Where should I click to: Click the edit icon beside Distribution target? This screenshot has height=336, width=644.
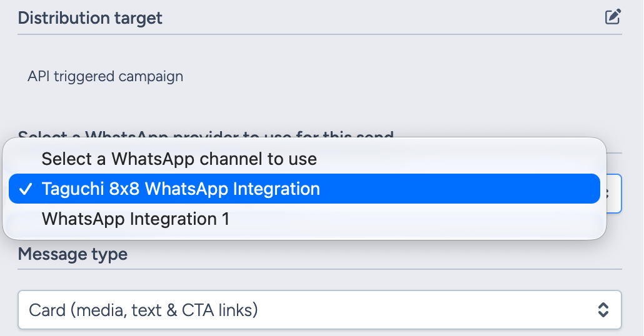pos(613,17)
